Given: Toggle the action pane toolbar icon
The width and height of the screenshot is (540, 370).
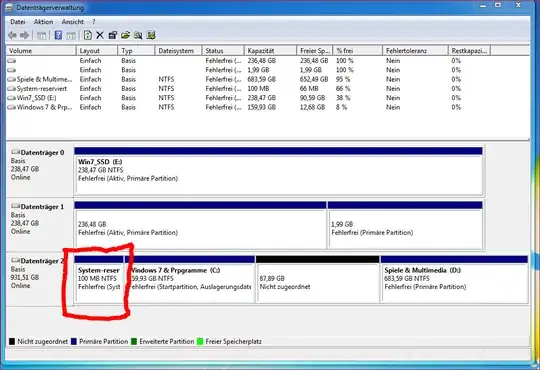Looking at the screenshot, I should click(71, 35).
